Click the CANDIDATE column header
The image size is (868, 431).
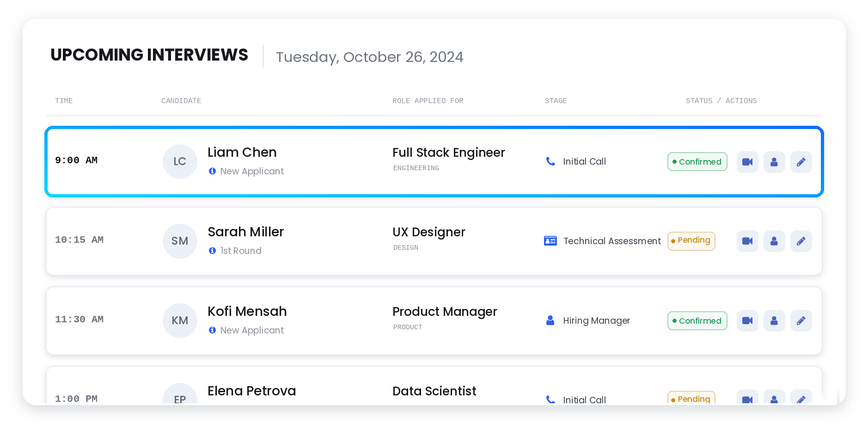pos(181,101)
